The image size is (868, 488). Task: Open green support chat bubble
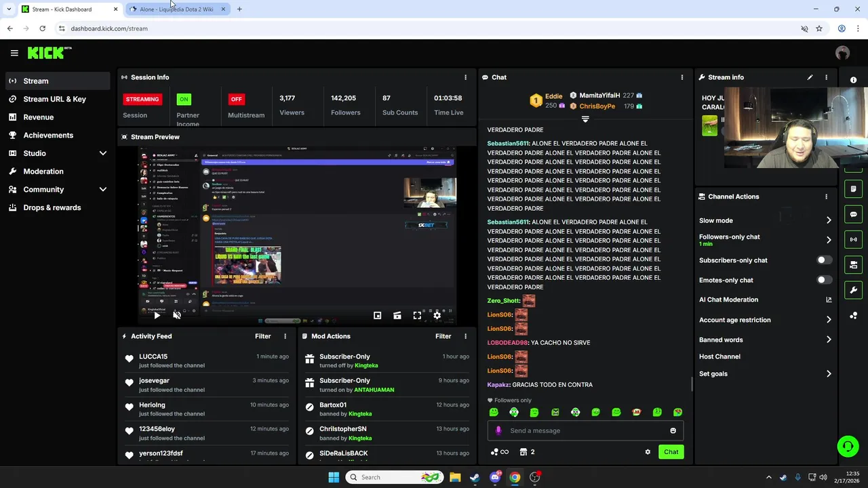[x=848, y=446]
